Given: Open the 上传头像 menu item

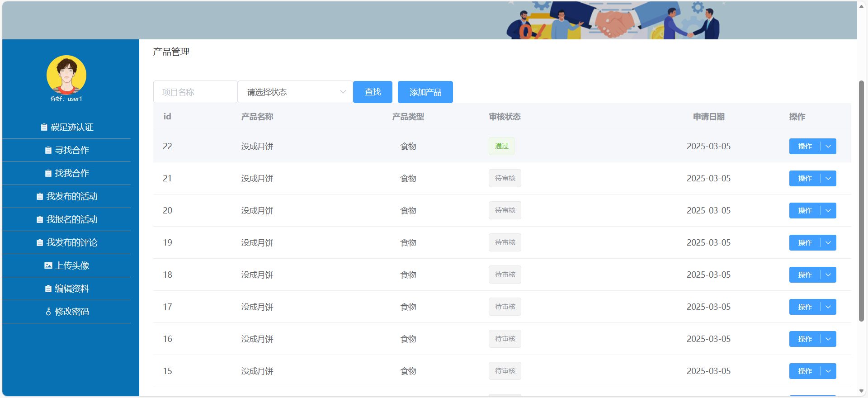Looking at the screenshot, I should [x=66, y=266].
